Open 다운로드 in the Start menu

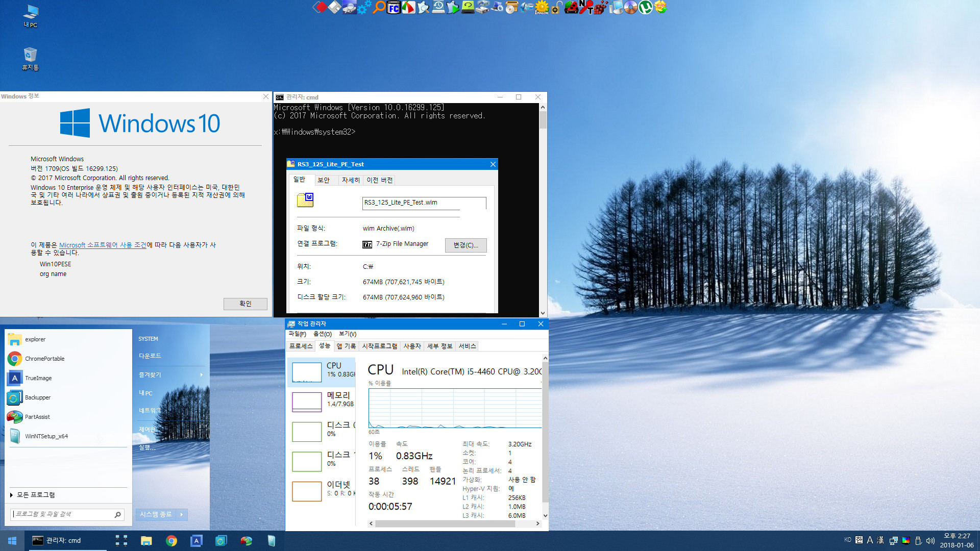150,356
